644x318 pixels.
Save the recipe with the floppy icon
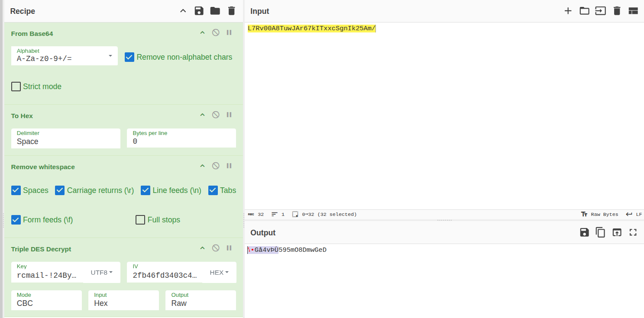point(199,11)
